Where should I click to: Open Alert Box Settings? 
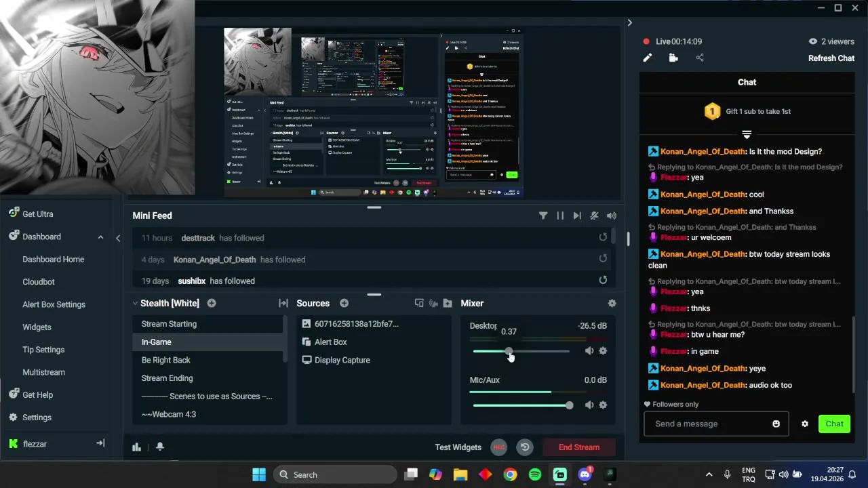point(54,304)
